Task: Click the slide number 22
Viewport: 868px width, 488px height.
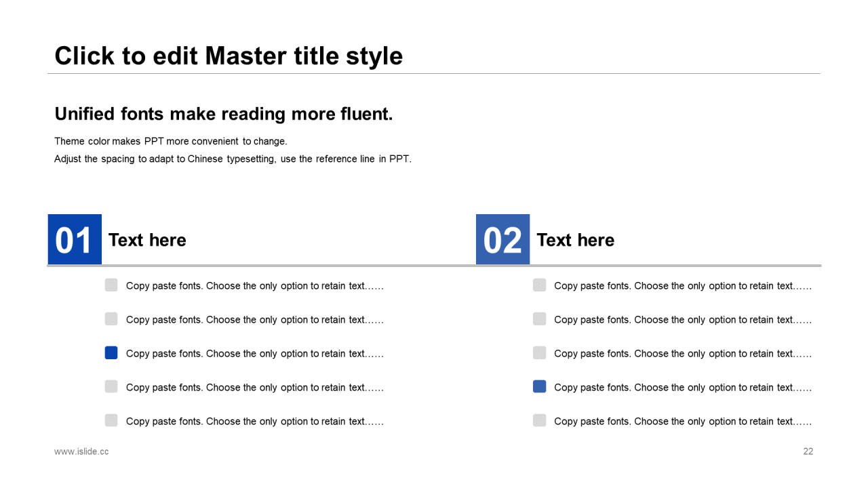Action: point(808,451)
